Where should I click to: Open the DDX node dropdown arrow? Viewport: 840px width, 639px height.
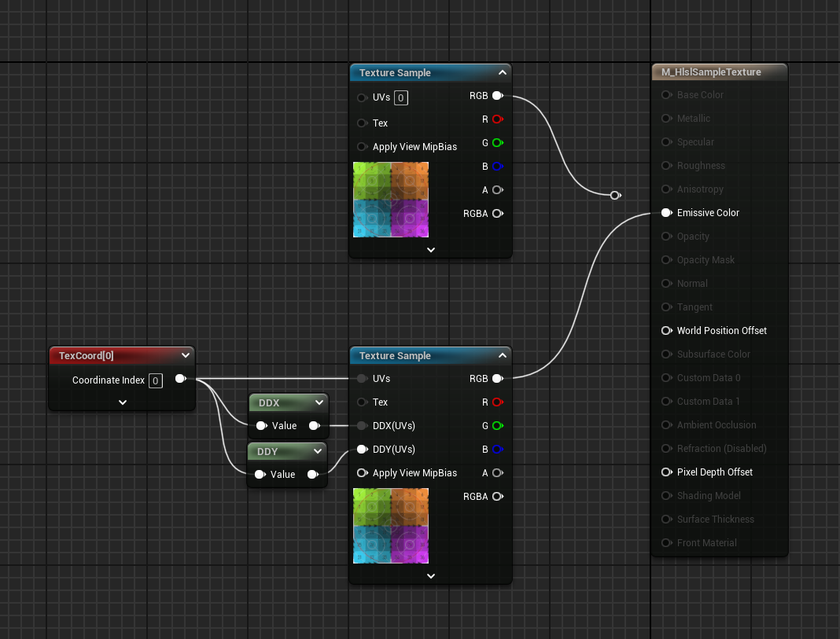[319, 403]
